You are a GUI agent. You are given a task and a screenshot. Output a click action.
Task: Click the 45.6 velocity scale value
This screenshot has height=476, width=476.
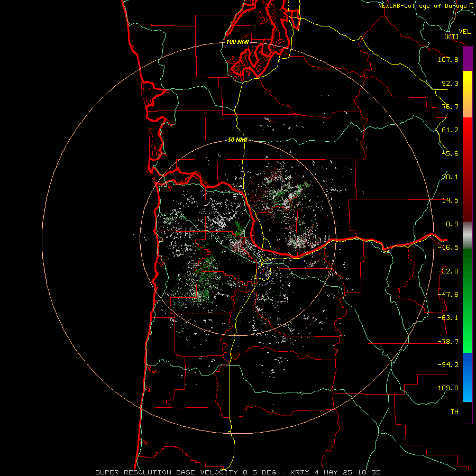point(450,153)
